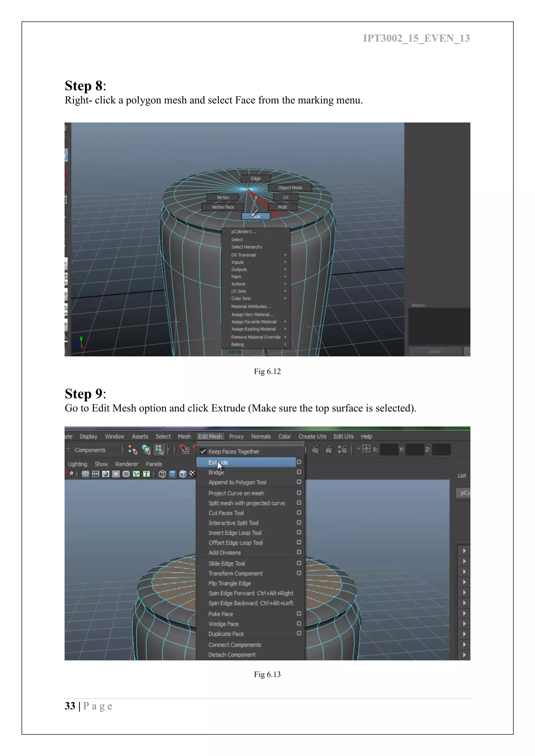
Task: Choose Vertex Face in the marking menu
Action: (223, 207)
